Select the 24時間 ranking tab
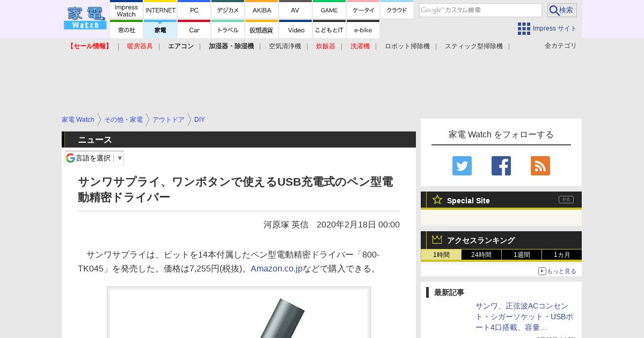 point(481,255)
